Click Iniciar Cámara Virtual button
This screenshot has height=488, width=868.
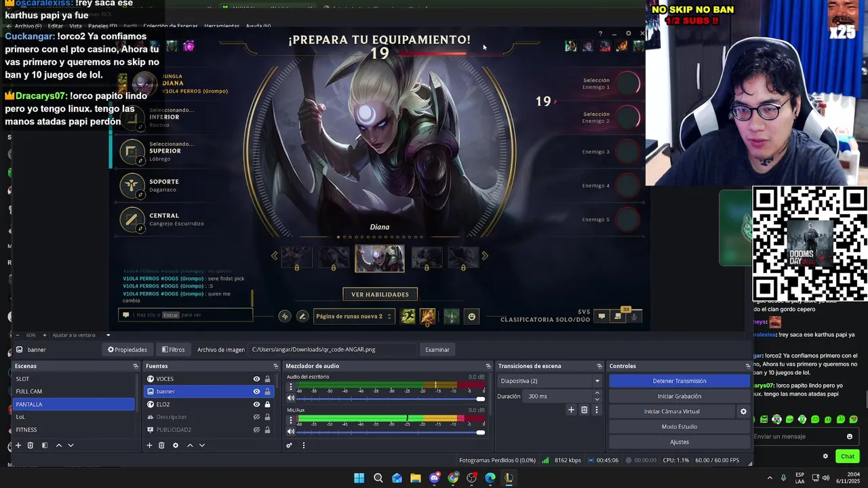point(672,411)
